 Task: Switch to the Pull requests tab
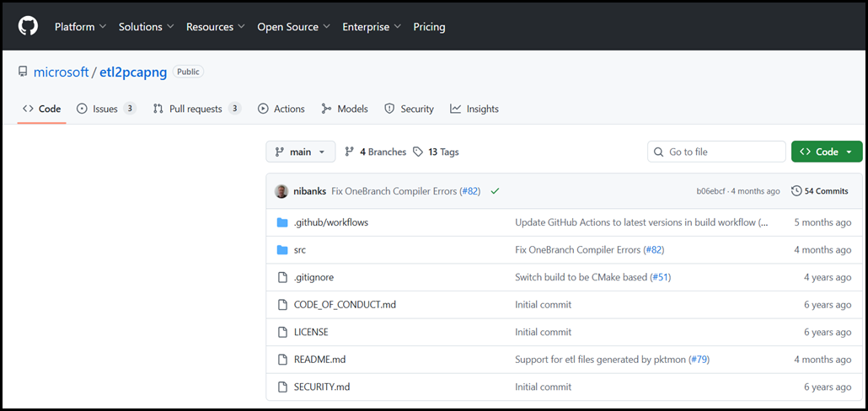coord(196,109)
